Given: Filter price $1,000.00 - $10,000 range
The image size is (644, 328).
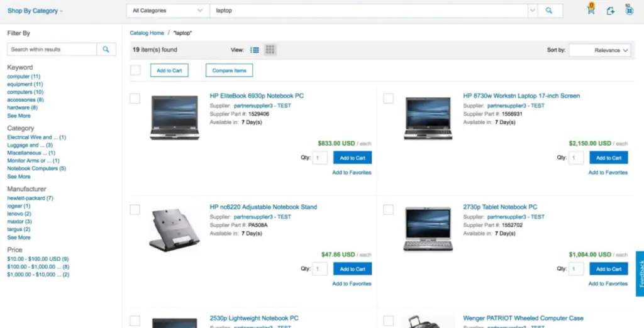Looking at the screenshot, I should tap(38, 275).
